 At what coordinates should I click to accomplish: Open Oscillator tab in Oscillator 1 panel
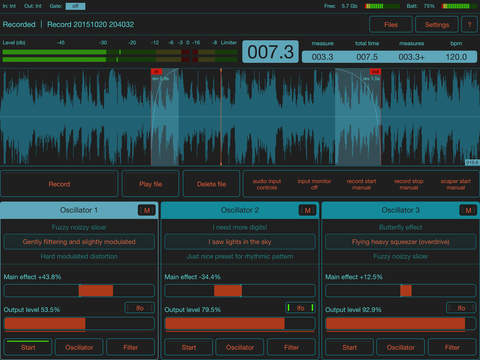point(79,347)
